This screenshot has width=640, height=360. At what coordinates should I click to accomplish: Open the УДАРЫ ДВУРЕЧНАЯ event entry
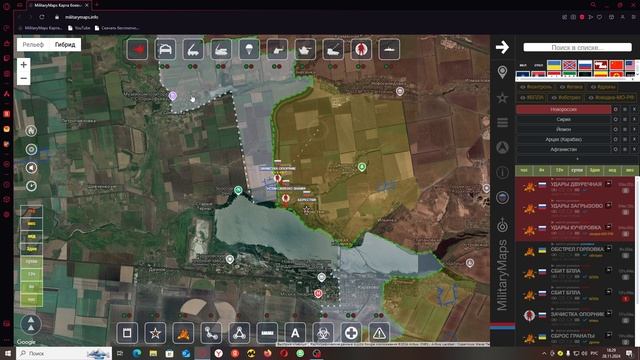click(575, 187)
